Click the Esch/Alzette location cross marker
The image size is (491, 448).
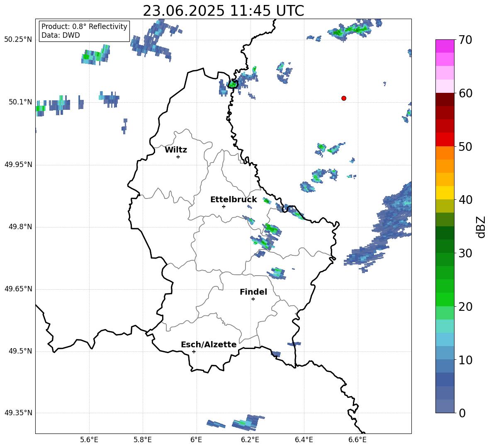tap(194, 351)
